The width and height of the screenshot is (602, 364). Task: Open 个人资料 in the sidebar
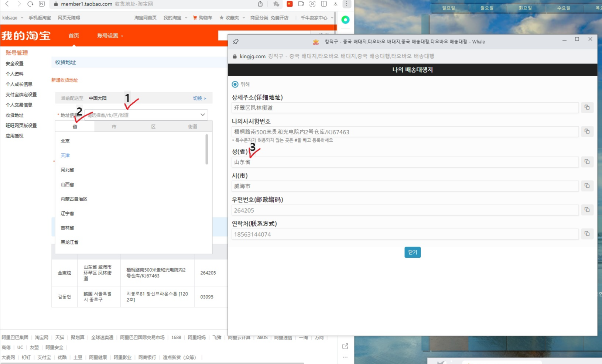(x=14, y=74)
